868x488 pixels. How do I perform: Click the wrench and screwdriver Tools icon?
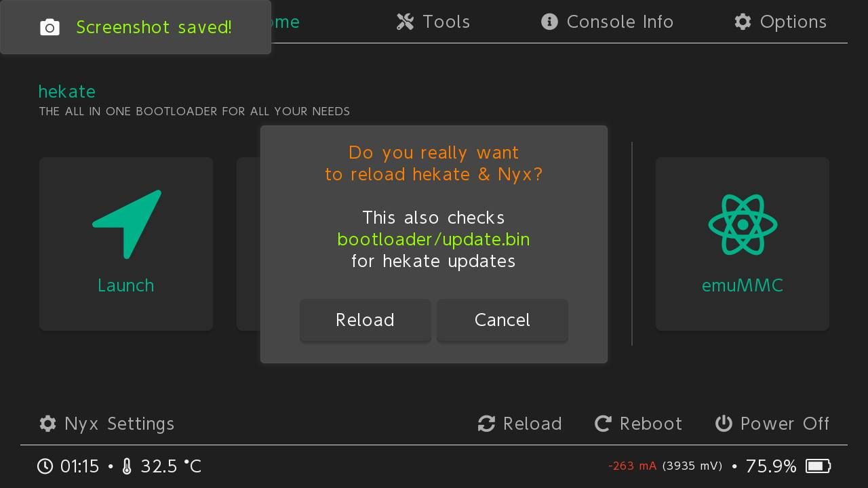[405, 22]
